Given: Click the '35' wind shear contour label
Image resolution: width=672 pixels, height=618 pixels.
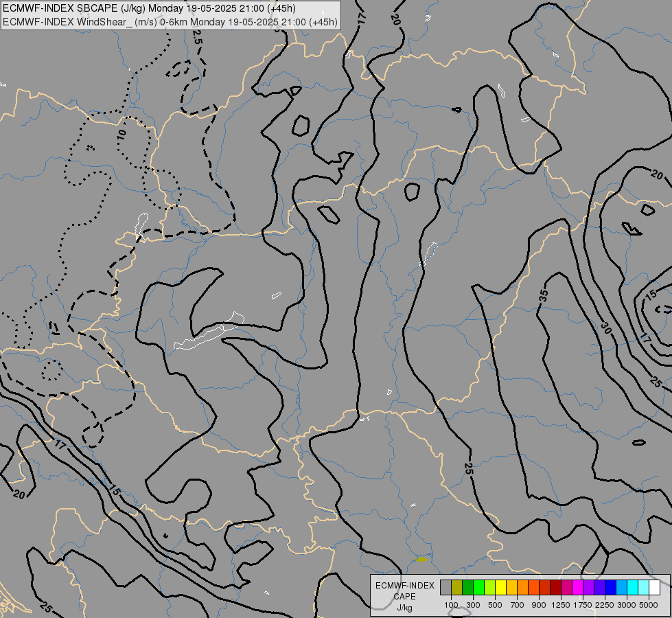Looking at the screenshot, I should pos(544,296).
